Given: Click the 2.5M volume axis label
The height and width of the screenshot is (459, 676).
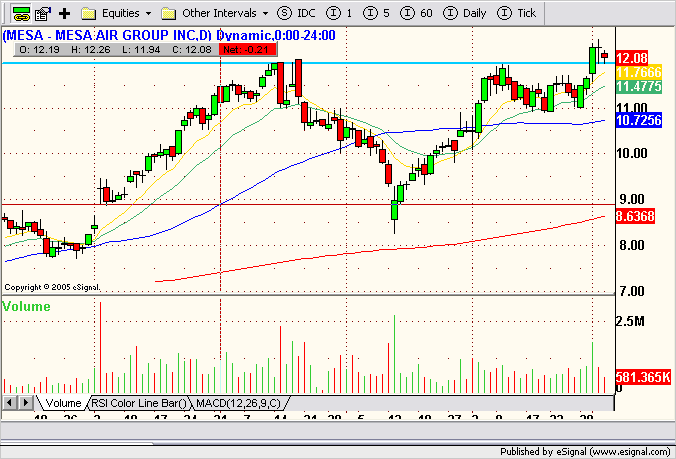Looking at the screenshot, I should [630, 321].
